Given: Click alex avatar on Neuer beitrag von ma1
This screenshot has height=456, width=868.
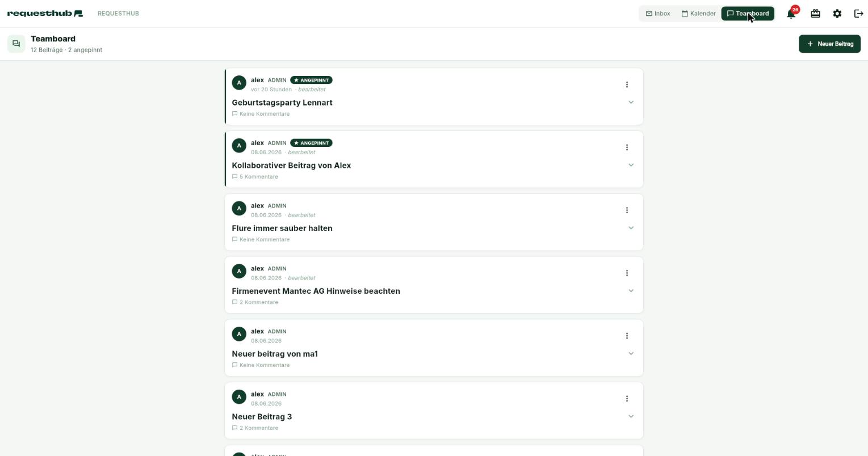Looking at the screenshot, I should [x=239, y=334].
